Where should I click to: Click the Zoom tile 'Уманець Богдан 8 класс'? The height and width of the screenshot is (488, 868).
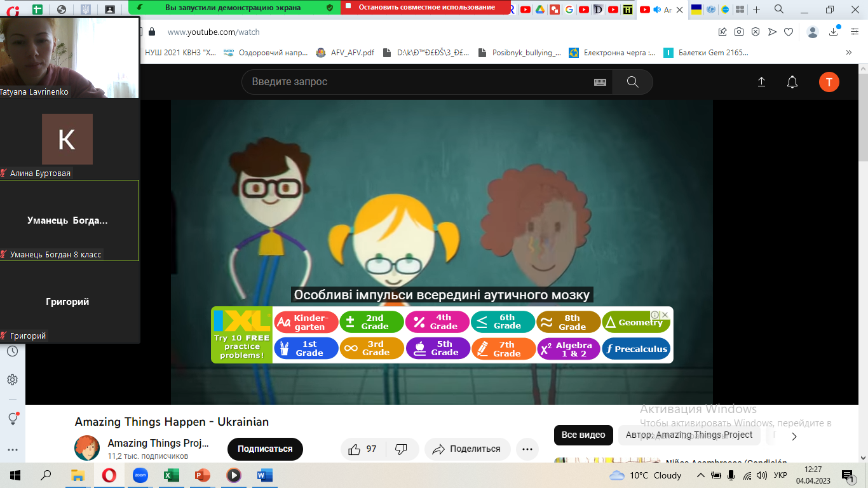click(69, 220)
